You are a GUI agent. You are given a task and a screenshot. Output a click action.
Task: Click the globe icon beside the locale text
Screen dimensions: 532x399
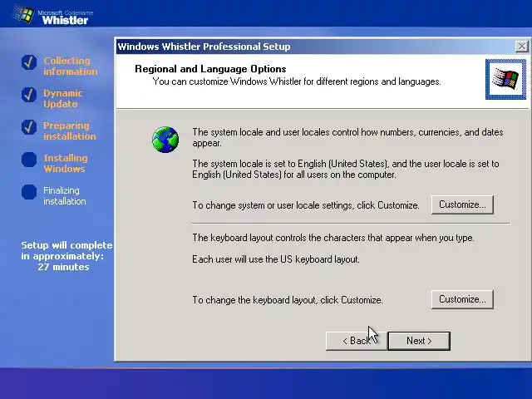click(165, 140)
